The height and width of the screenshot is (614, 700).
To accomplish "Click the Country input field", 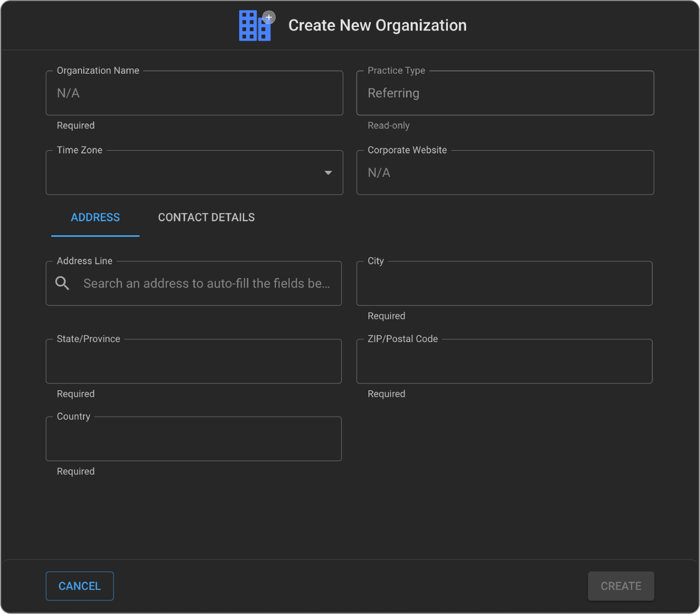I will tap(193, 439).
